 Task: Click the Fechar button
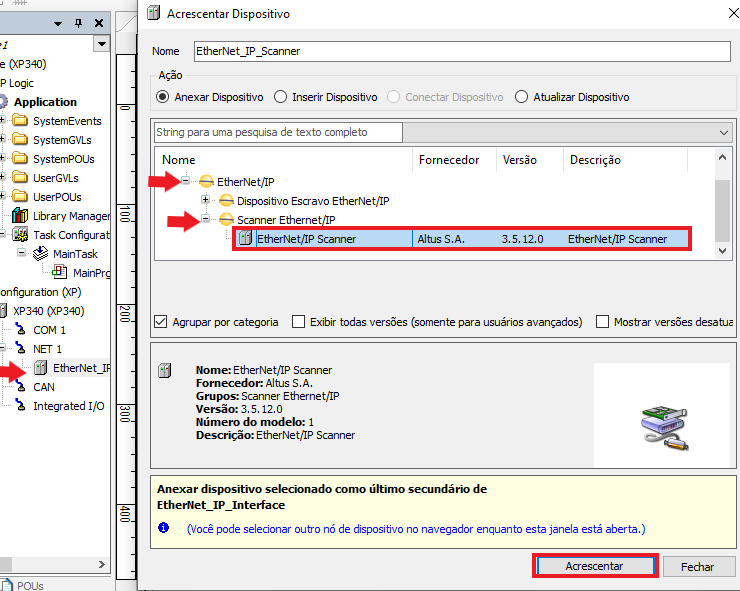tap(697, 566)
